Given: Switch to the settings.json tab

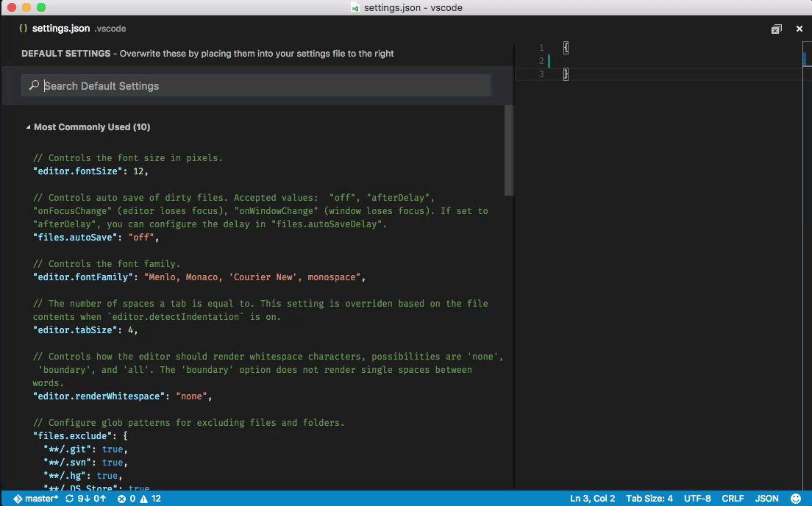Looking at the screenshot, I should (63, 29).
